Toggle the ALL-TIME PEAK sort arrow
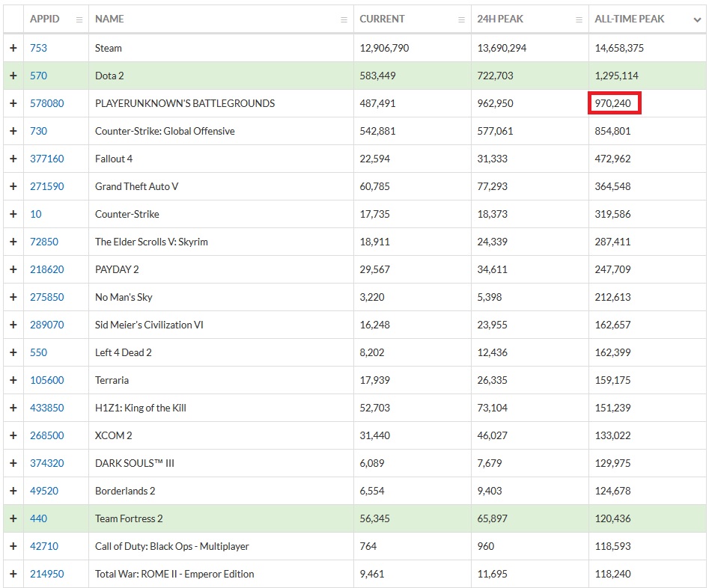709x588 pixels. tap(697, 20)
